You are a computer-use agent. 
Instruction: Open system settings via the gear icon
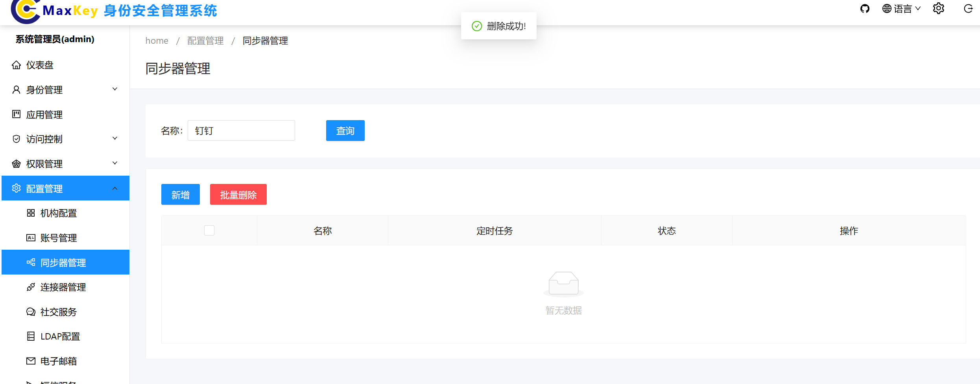click(x=938, y=8)
